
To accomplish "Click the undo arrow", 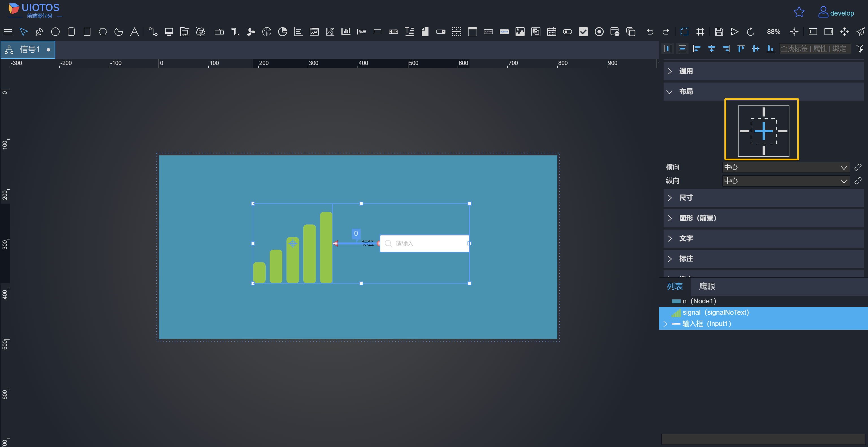I will click(650, 32).
